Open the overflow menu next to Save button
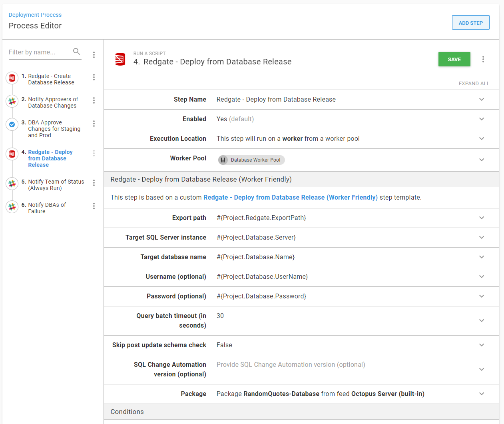This screenshot has width=504, height=424. pyautogui.click(x=483, y=59)
